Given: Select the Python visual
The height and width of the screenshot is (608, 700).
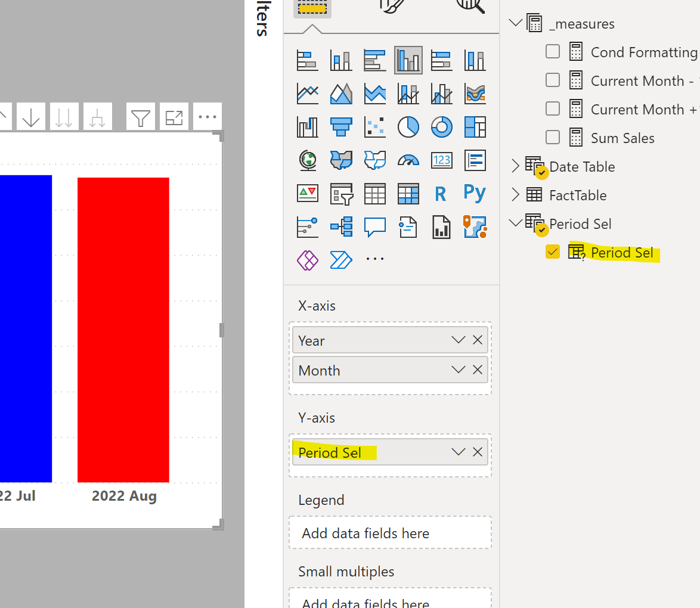Looking at the screenshot, I should pos(475,193).
